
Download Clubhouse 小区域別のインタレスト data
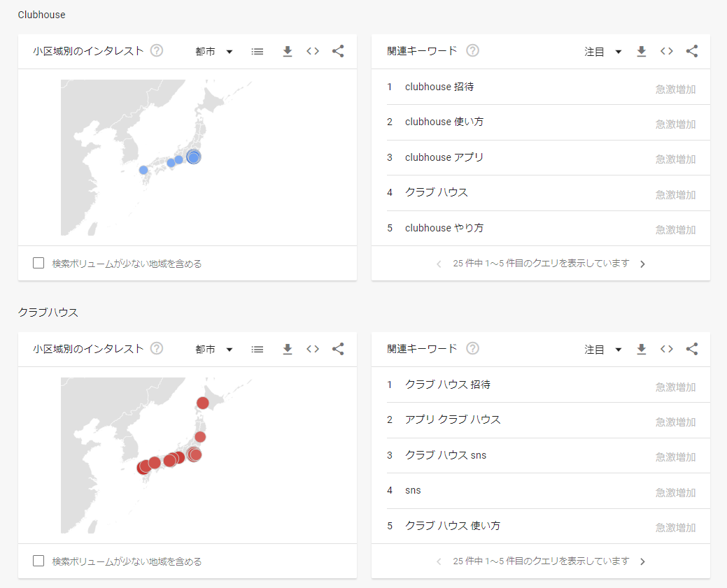click(x=288, y=52)
